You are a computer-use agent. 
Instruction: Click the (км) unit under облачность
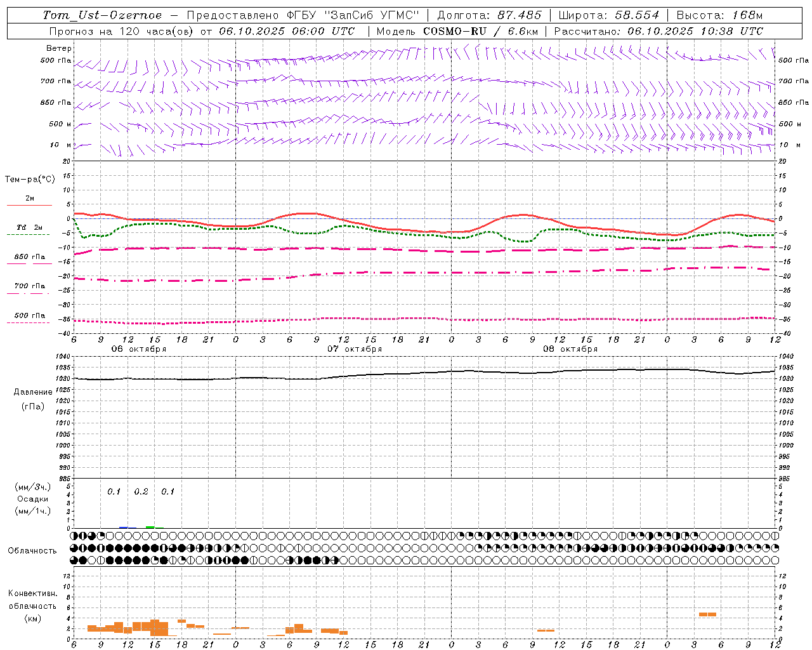[x=33, y=619]
